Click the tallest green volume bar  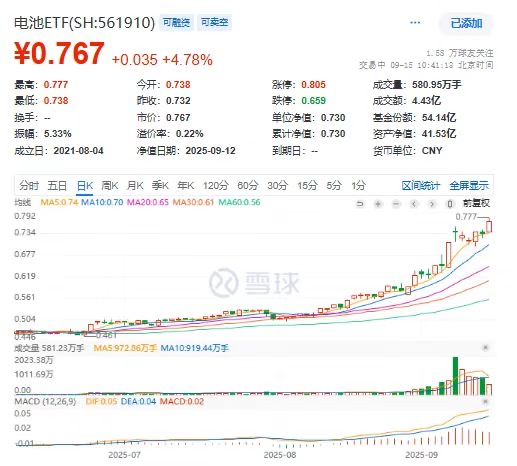[455, 376]
